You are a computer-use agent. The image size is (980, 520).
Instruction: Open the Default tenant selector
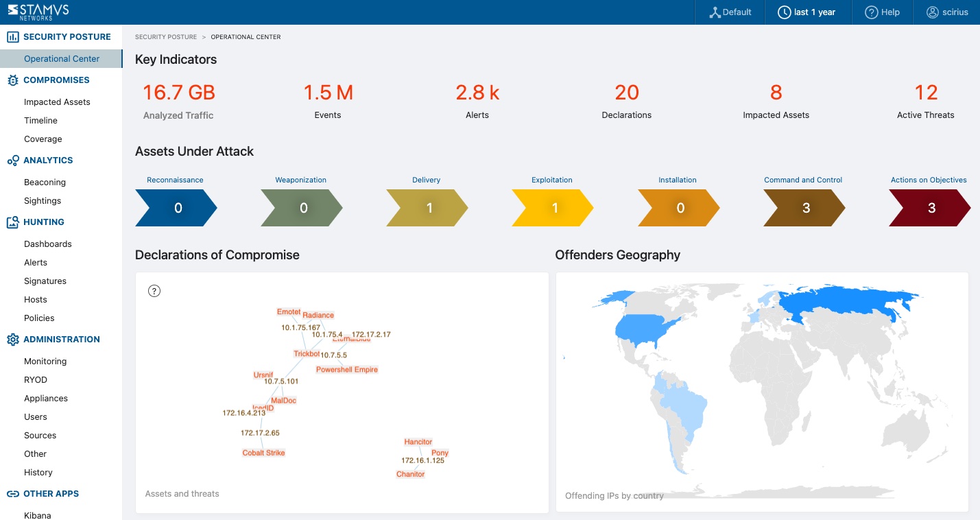pos(729,12)
